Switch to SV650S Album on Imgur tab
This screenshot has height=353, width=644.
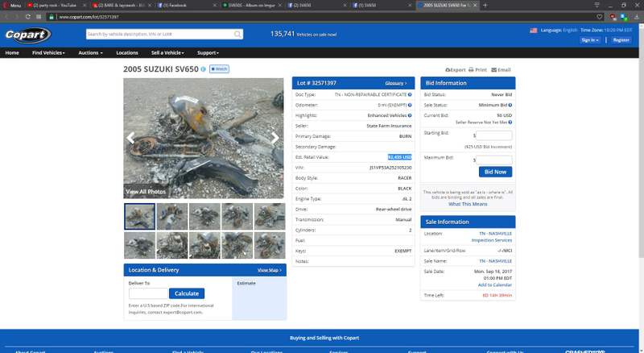[x=251, y=6]
